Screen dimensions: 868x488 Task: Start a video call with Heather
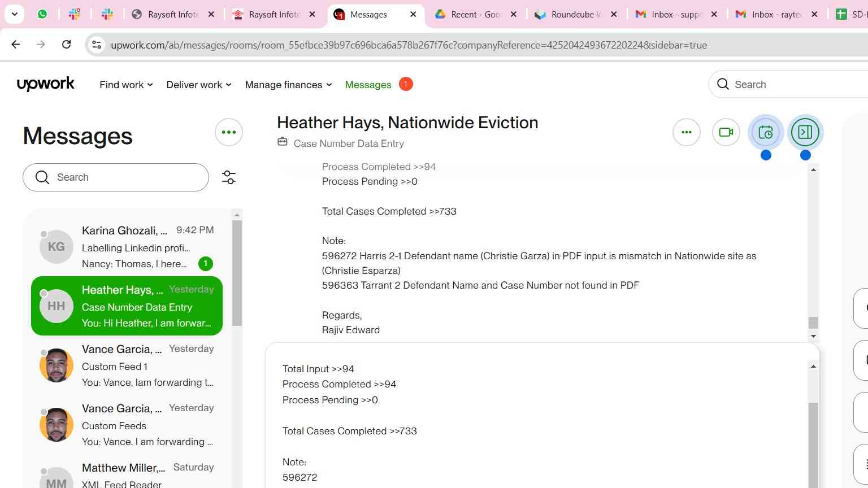coord(726,132)
